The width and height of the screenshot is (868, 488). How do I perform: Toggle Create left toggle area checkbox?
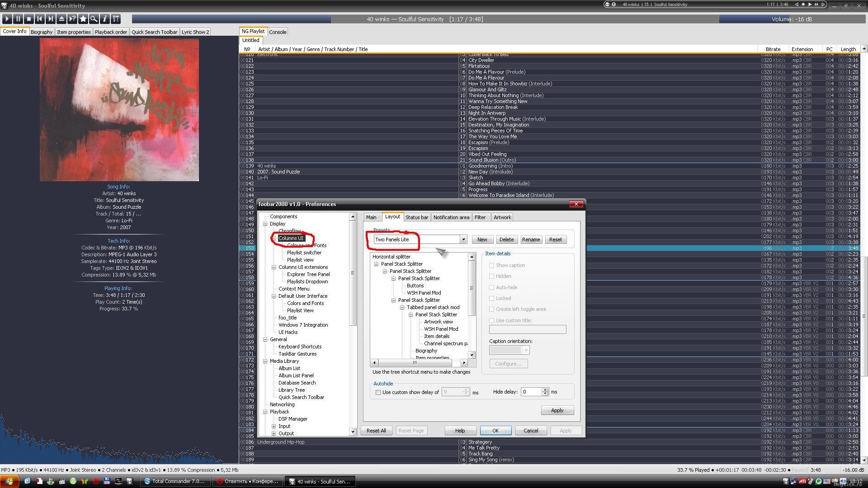(x=491, y=309)
